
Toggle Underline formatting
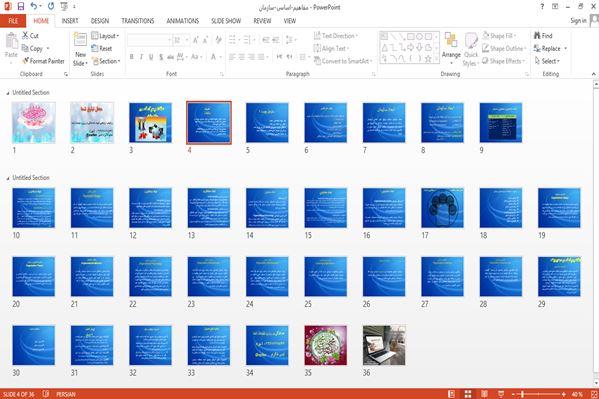pos(151,57)
